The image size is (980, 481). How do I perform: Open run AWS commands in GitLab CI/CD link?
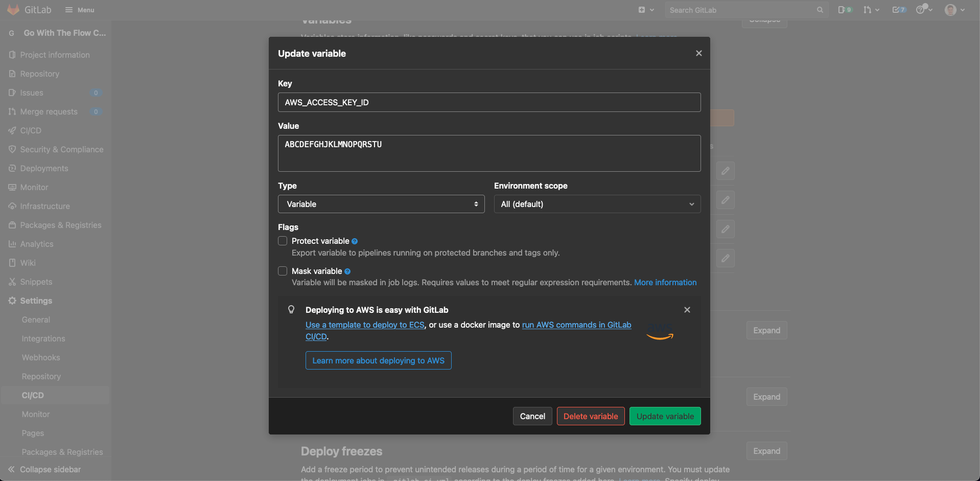[x=576, y=325]
